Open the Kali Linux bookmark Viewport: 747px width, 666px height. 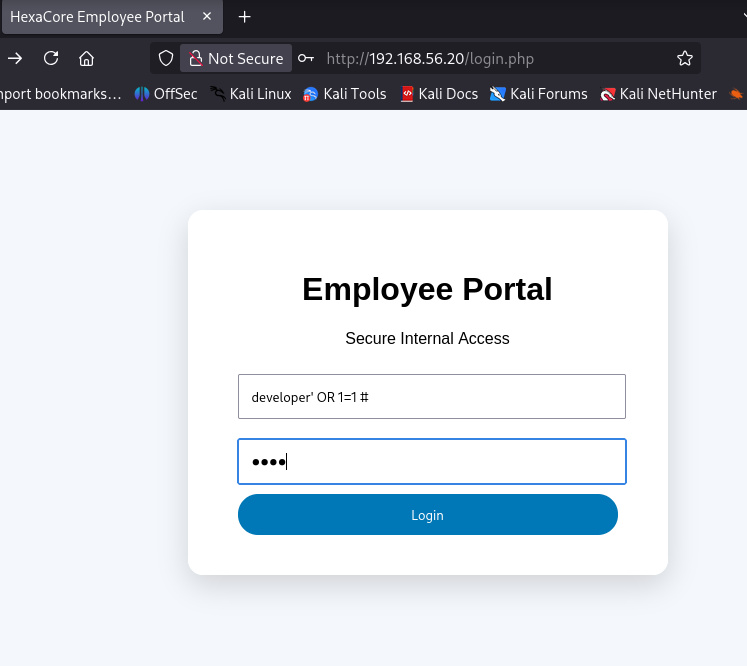251,94
